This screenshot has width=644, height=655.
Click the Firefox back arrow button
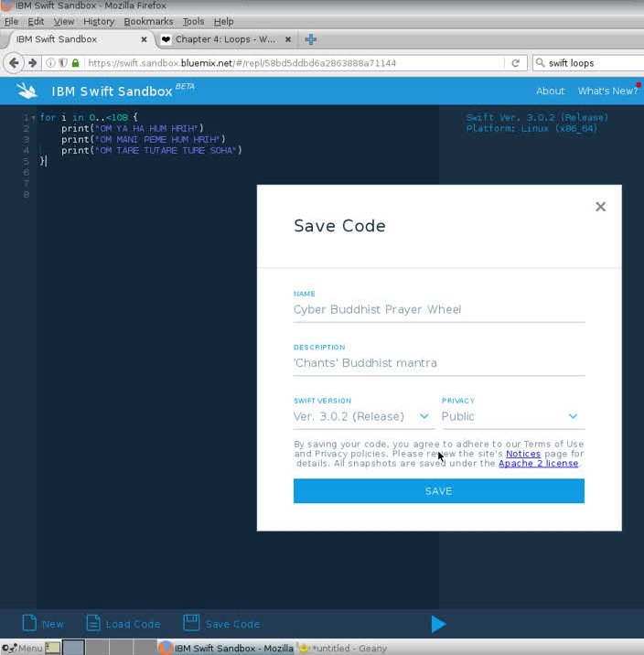(14, 63)
